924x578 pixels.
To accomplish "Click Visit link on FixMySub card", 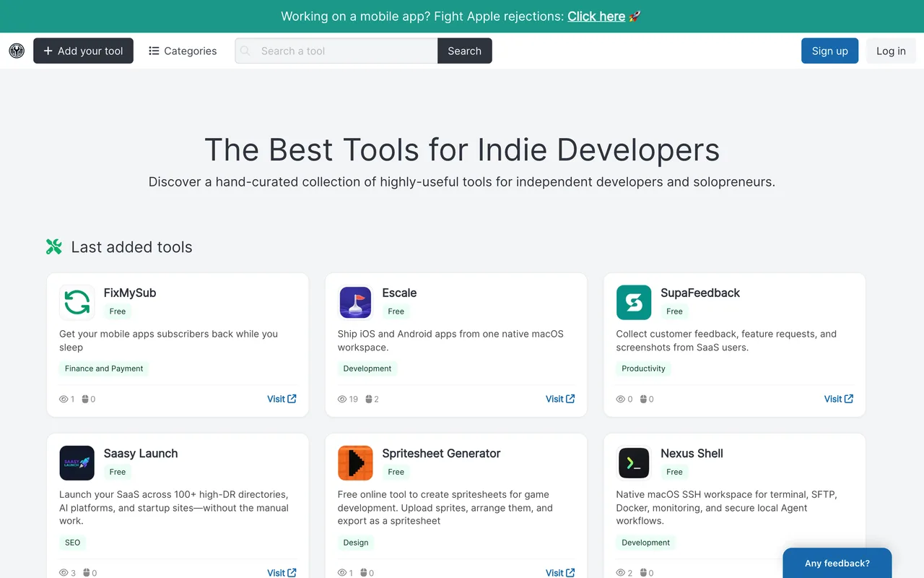I will coord(282,399).
